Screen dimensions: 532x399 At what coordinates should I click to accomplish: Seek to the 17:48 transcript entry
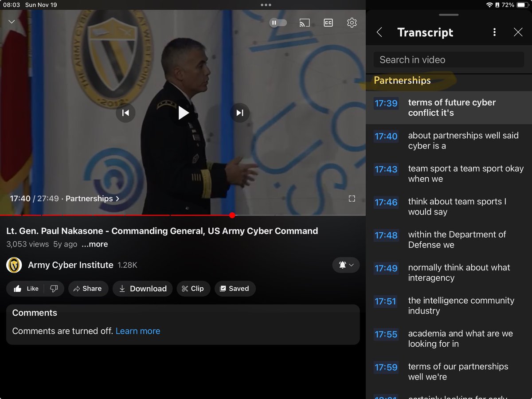click(449, 240)
